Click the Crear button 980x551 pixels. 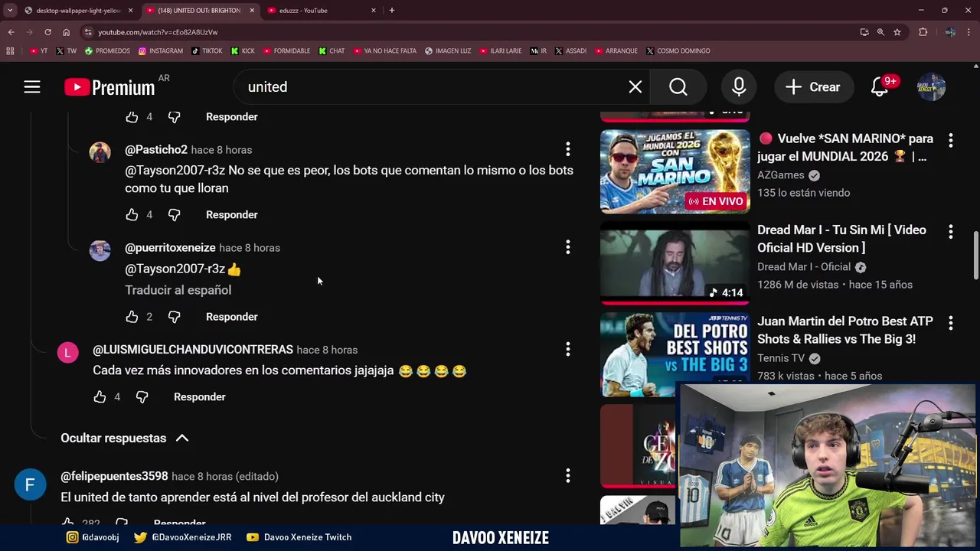[x=813, y=87]
